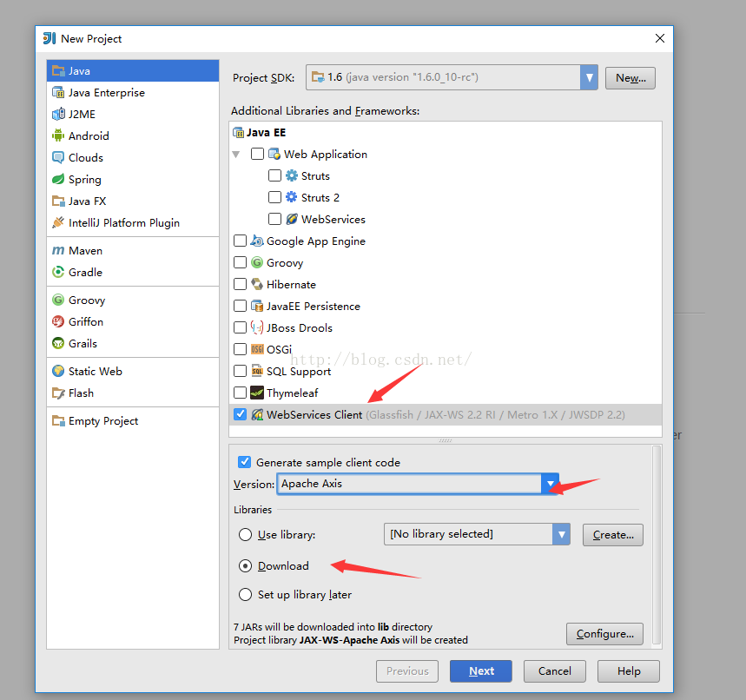Click the options panel vertical scrollbar
The height and width of the screenshot is (700, 746).
coord(657,545)
